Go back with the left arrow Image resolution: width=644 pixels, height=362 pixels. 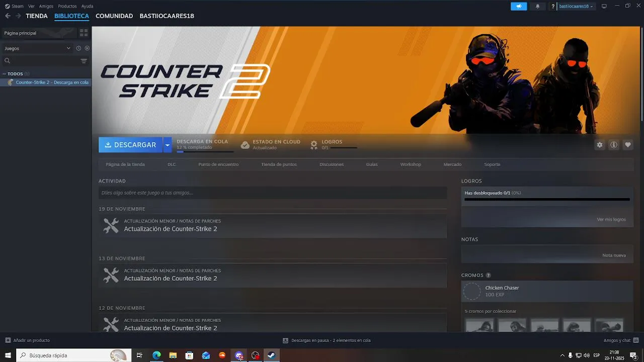(8, 16)
